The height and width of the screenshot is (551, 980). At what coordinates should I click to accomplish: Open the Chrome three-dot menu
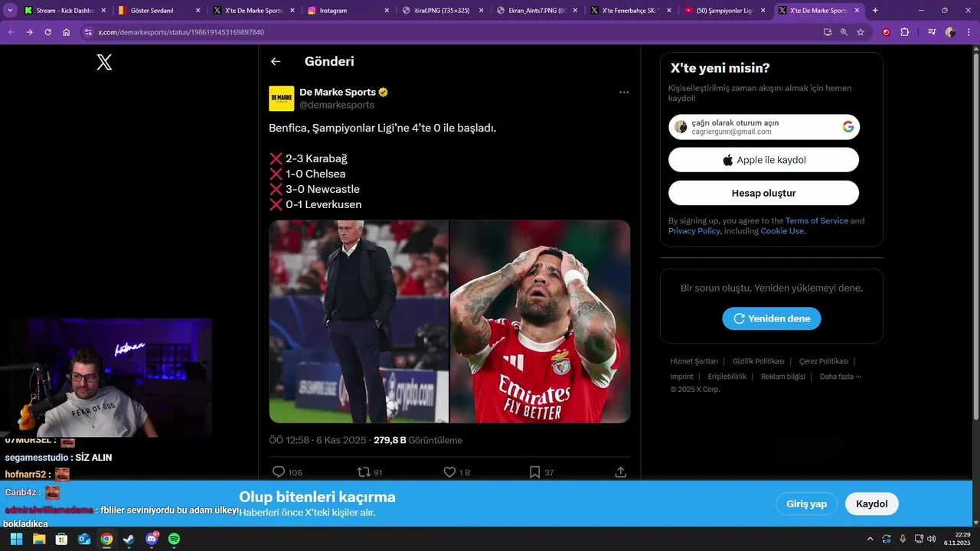(x=969, y=32)
